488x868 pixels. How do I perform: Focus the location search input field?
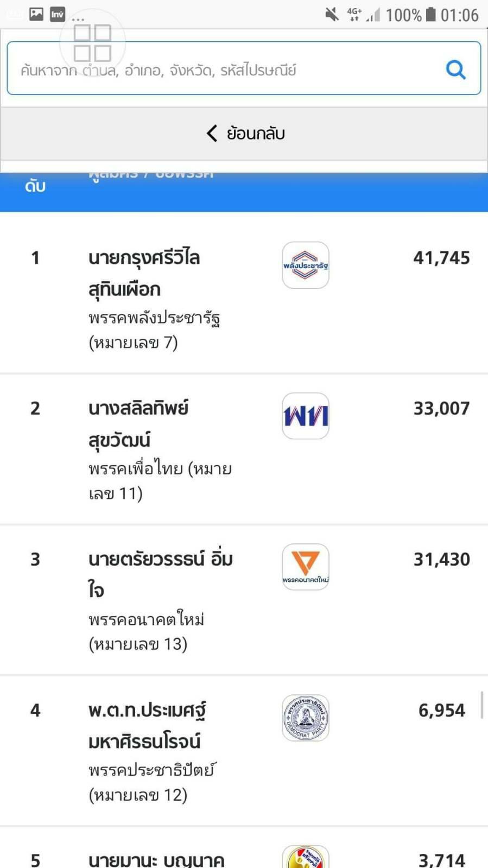(244, 68)
